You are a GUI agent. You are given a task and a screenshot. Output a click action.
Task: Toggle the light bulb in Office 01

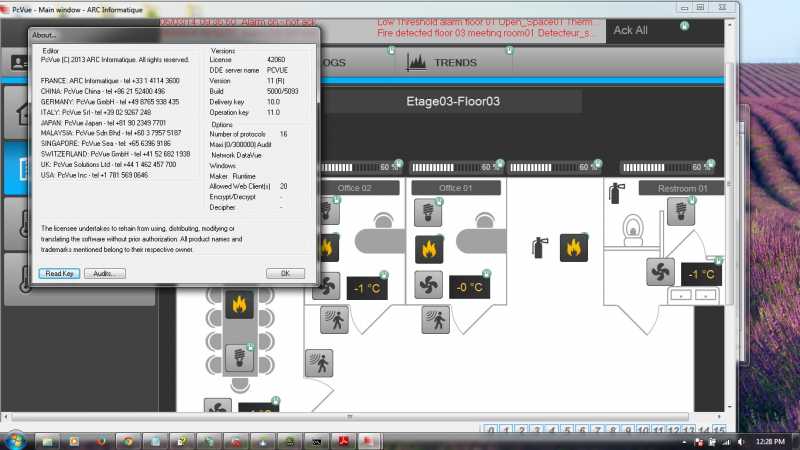[428, 212]
